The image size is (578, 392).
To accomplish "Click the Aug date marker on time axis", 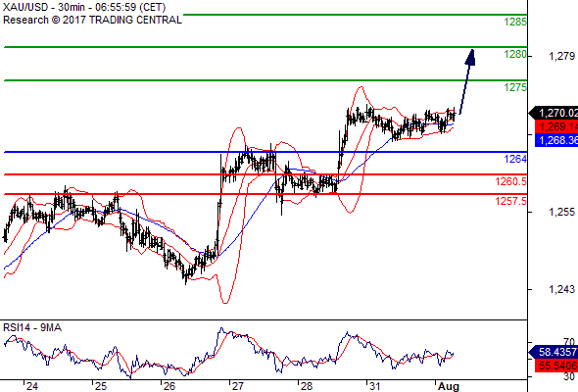I will coord(449,386).
